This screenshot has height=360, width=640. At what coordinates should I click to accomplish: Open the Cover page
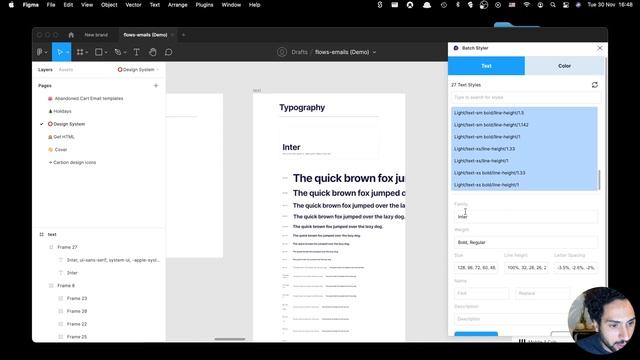point(60,149)
